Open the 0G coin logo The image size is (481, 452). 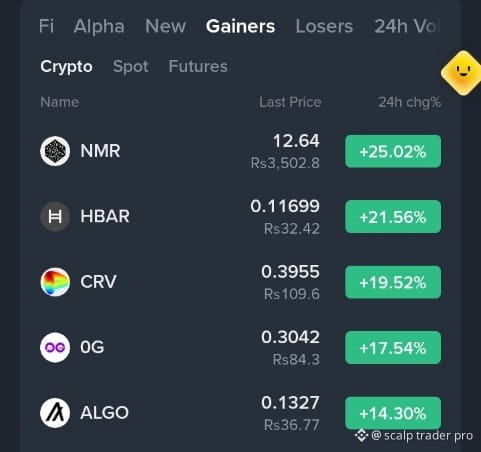[x=55, y=347]
